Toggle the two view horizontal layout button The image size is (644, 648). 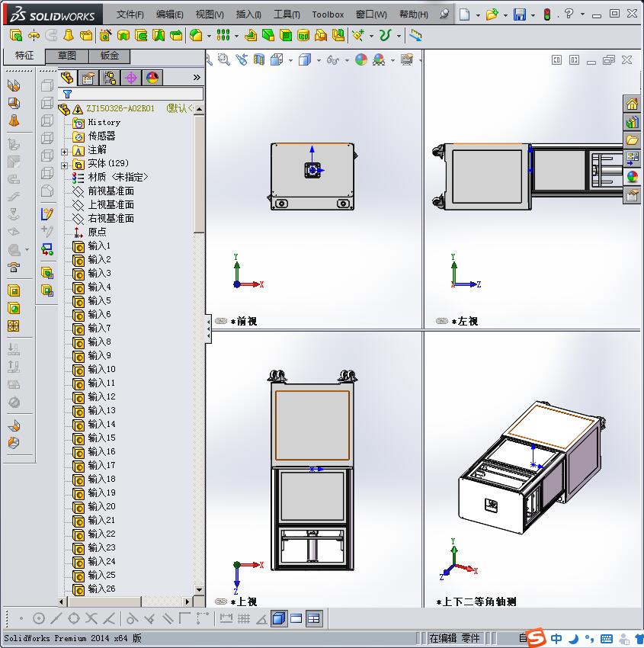click(x=296, y=618)
